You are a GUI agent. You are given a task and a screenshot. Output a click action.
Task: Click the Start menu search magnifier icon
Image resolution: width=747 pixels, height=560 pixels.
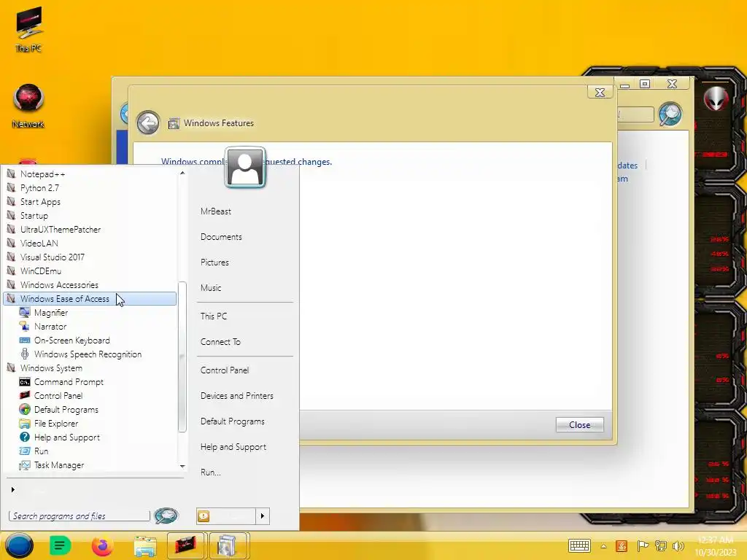click(x=166, y=516)
